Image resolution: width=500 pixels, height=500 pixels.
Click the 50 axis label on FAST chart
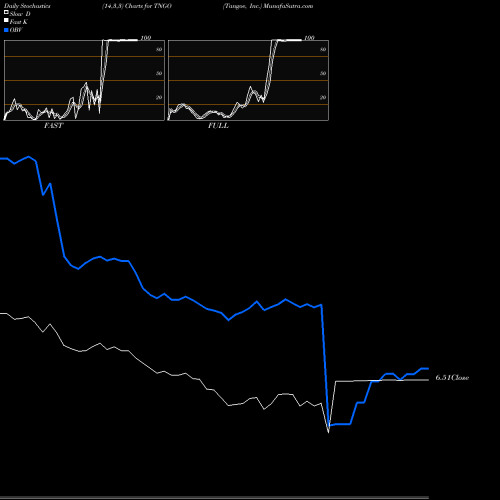tap(159, 74)
